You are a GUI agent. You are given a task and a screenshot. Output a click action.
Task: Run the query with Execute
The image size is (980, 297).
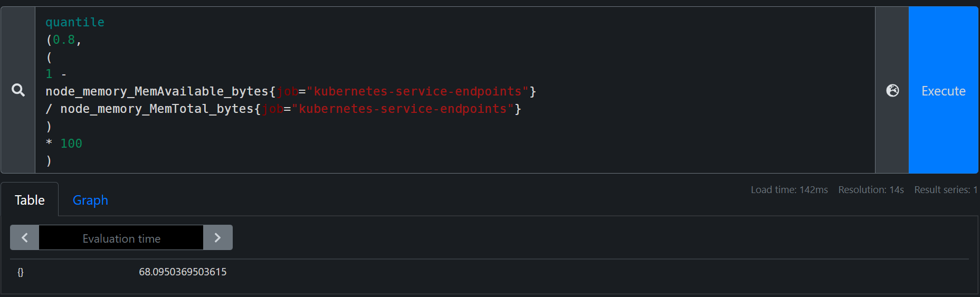click(943, 90)
